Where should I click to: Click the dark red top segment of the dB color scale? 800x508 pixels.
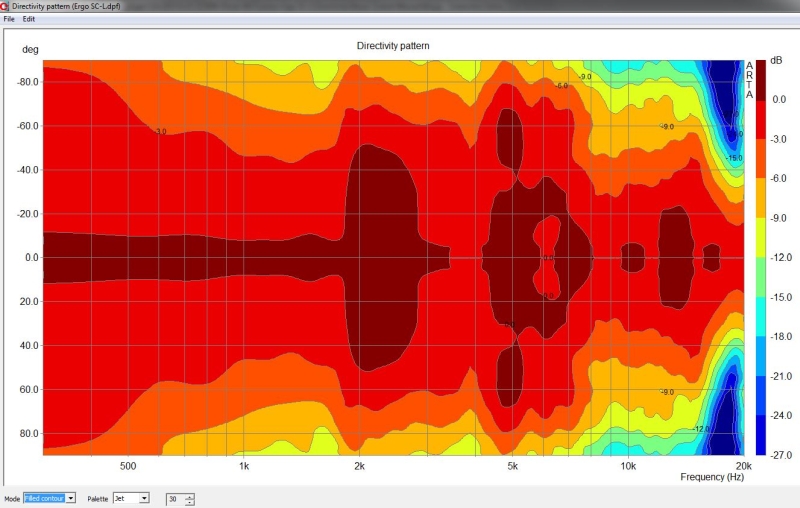pos(761,80)
